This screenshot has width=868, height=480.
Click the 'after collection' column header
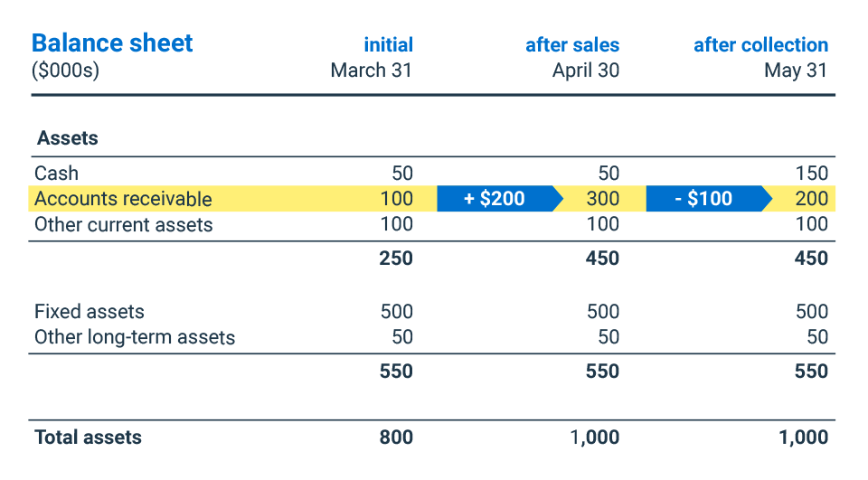click(760, 45)
